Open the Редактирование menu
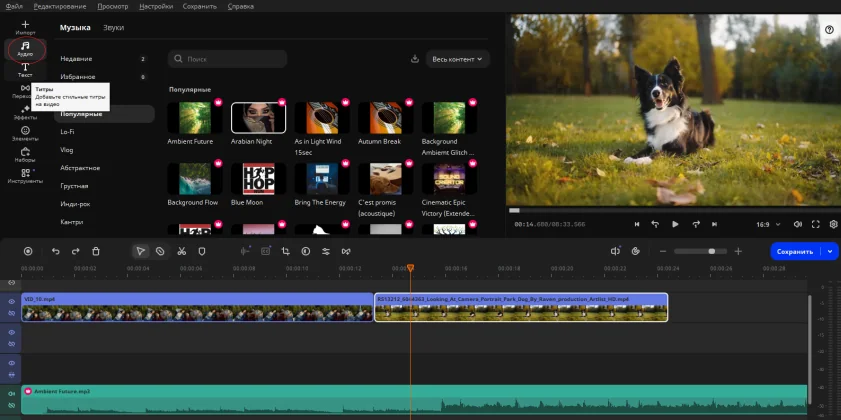This screenshot has height=420, width=841. [59, 6]
